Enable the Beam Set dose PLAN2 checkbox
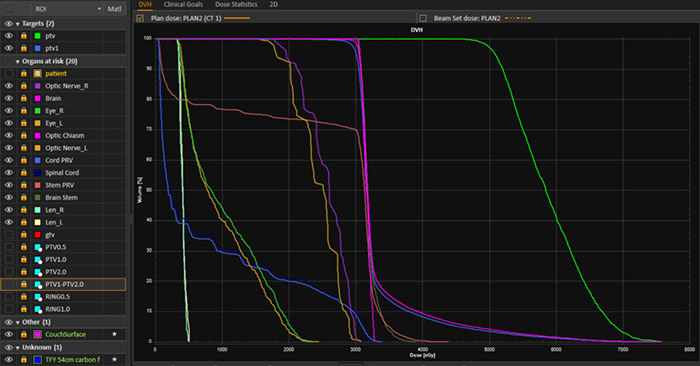The width and height of the screenshot is (700, 366). 423,18
